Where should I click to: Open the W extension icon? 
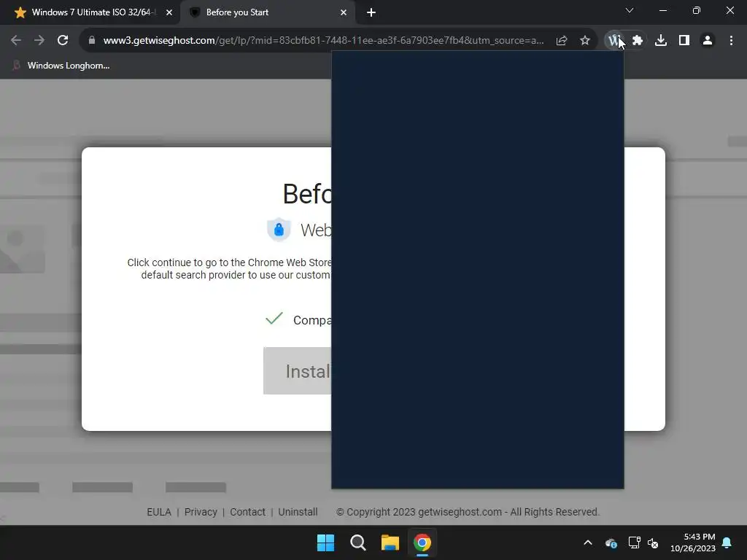pos(614,41)
